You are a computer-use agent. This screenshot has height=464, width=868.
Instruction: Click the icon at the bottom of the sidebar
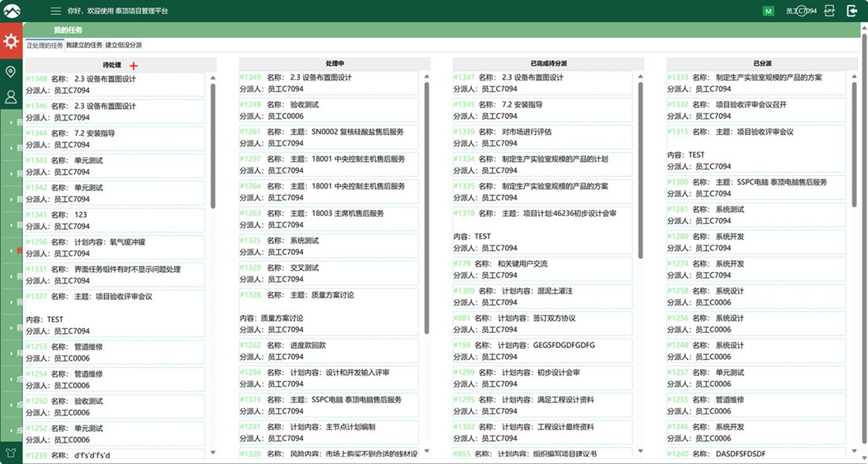click(10, 452)
